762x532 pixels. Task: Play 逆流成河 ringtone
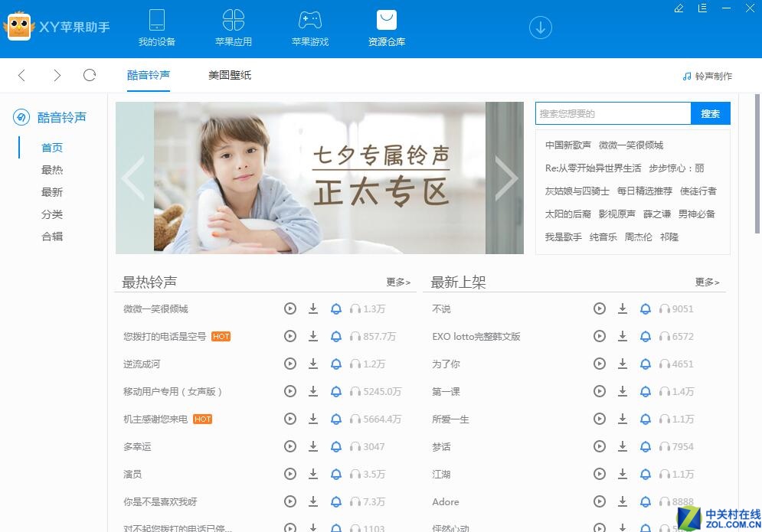pos(290,364)
